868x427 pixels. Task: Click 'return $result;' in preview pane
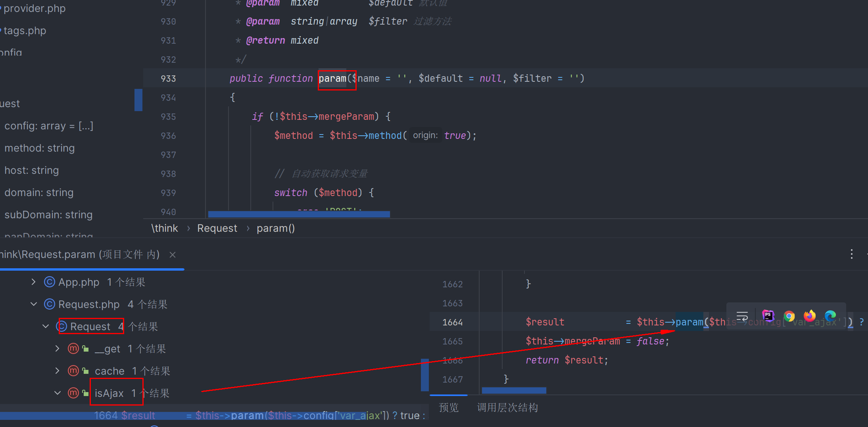tap(567, 360)
